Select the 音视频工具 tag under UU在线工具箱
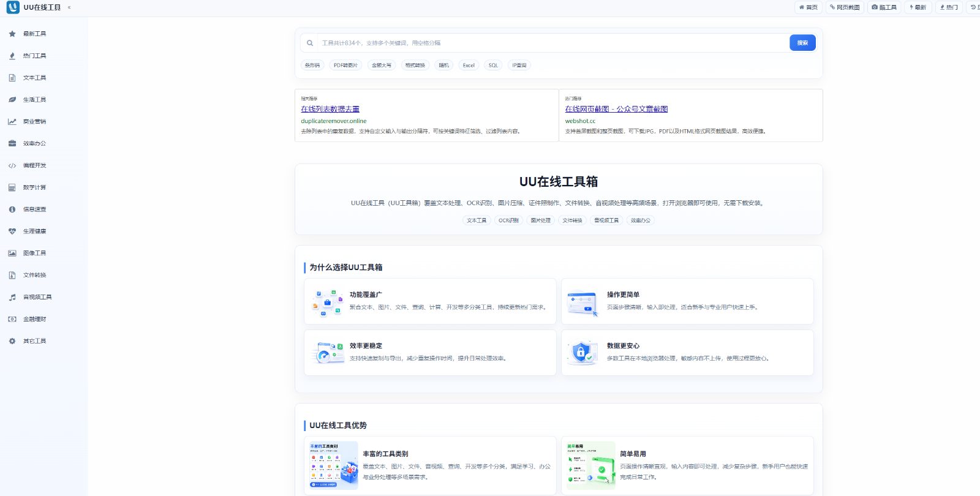 (x=606, y=220)
